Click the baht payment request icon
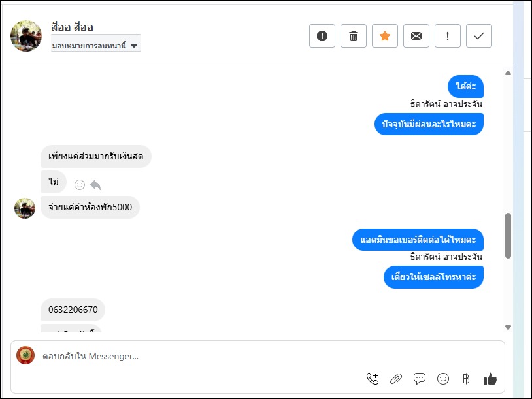 466,378
